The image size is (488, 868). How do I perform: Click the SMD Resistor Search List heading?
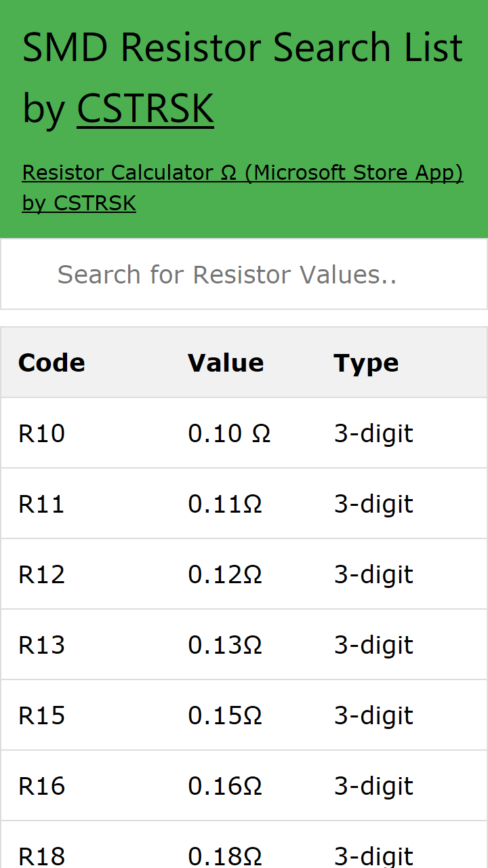243,49
